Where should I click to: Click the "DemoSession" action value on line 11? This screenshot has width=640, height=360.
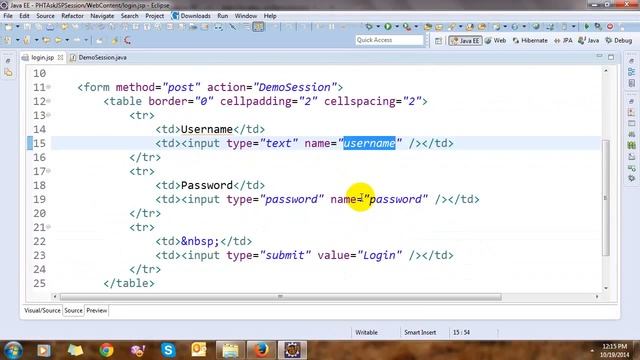pos(295,87)
